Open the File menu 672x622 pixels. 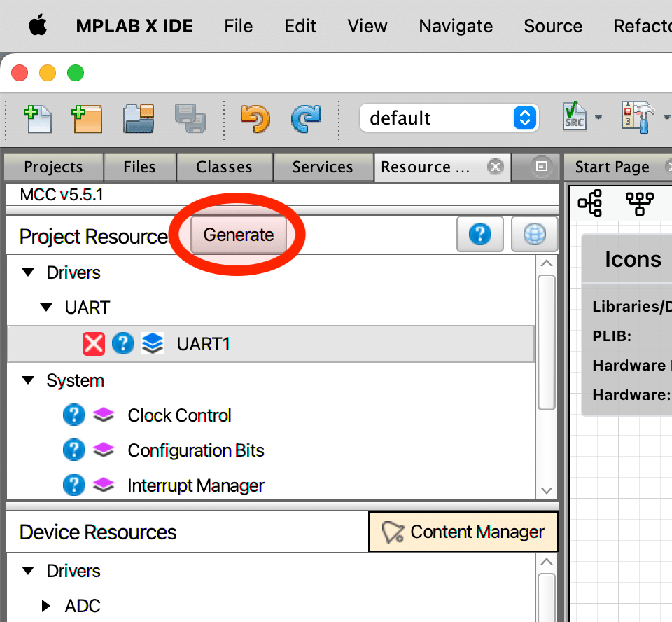(x=238, y=26)
